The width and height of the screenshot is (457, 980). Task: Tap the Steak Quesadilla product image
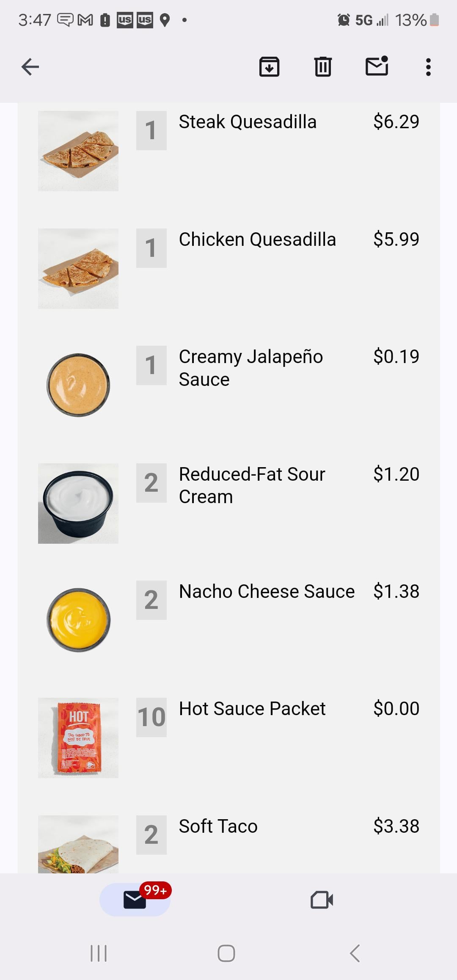(x=78, y=151)
